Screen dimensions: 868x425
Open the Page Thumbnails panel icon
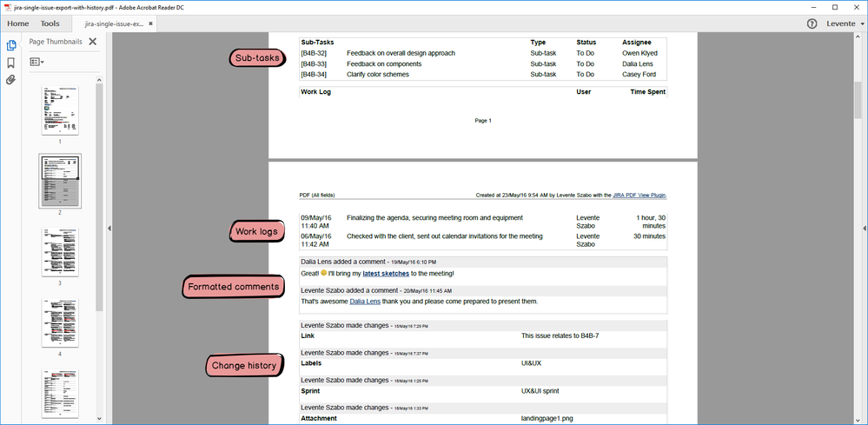10,45
